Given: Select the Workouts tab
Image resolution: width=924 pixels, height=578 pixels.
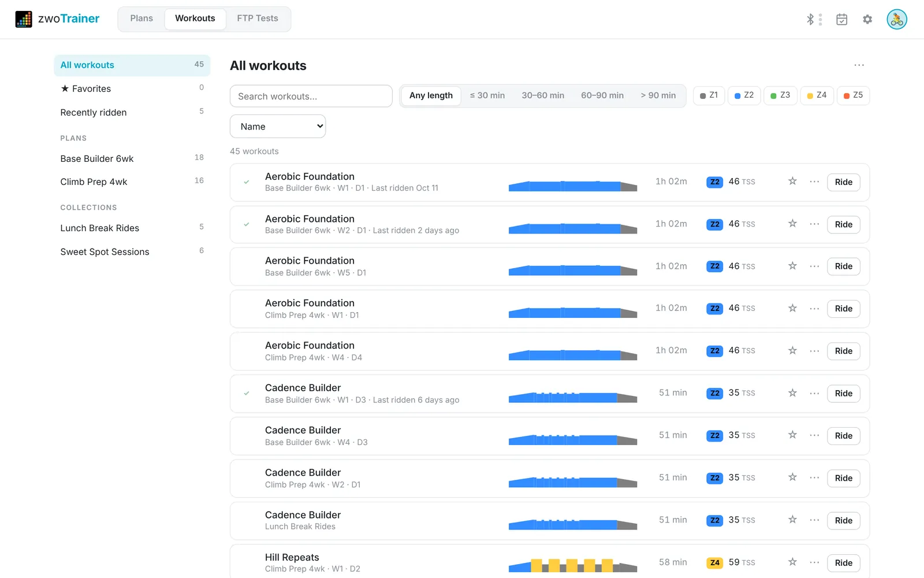Looking at the screenshot, I should [195, 18].
